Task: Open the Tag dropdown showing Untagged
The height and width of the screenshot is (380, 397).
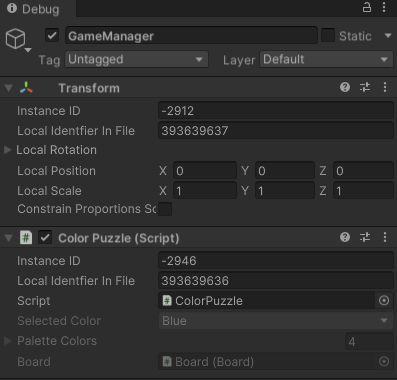Action: 137,60
